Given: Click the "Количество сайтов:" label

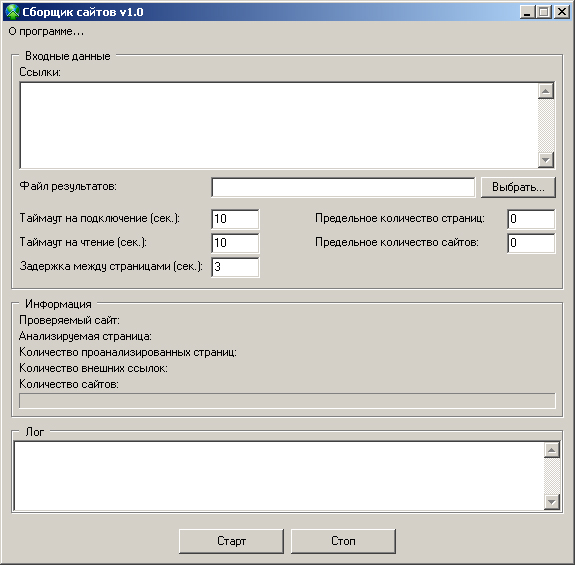Looking at the screenshot, I should 69,384.
